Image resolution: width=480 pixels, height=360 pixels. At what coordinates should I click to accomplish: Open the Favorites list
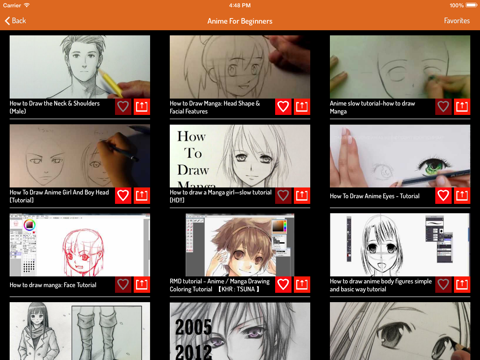coord(457,21)
